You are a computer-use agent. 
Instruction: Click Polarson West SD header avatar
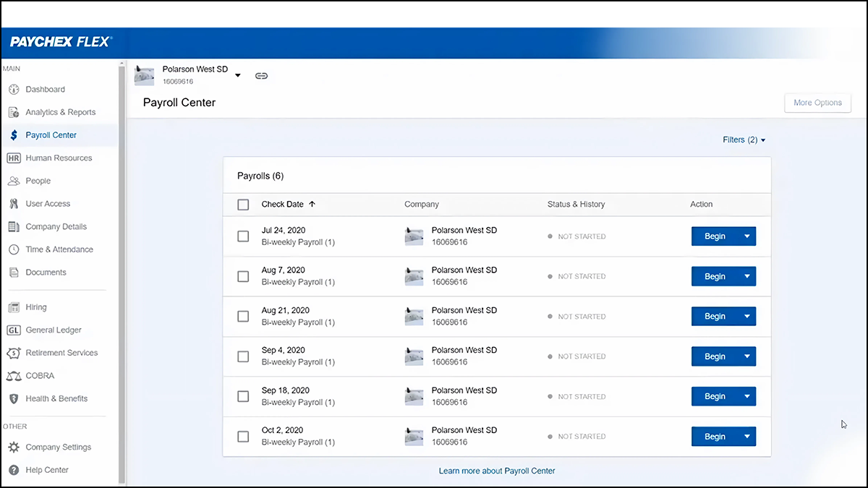(x=145, y=75)
